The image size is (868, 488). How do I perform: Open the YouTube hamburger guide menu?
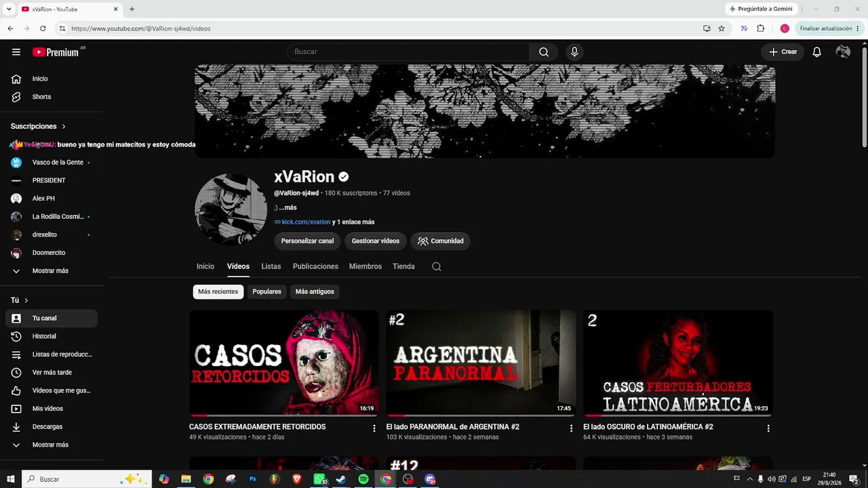tap(16, 52)
